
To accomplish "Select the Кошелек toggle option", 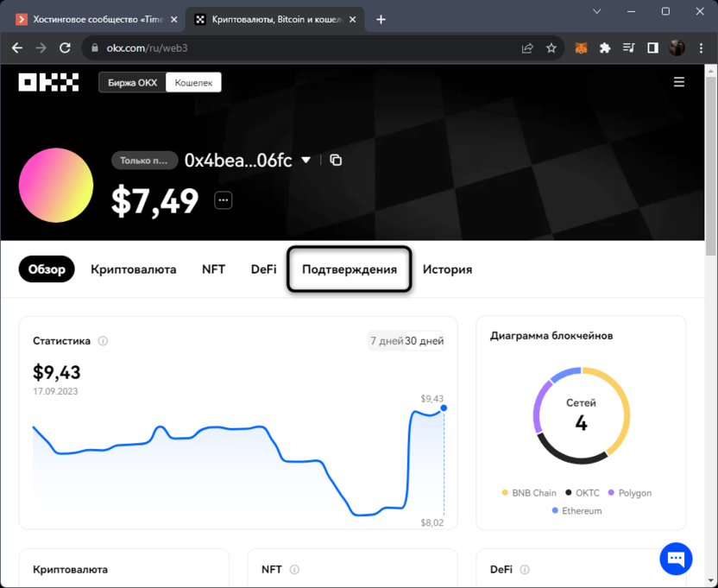I will point(193,83).
